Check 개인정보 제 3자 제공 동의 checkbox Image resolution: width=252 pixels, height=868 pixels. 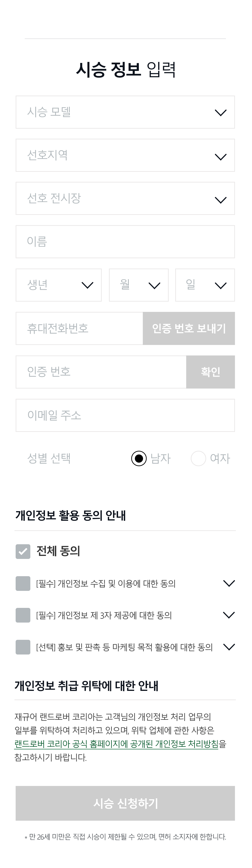coord(23,615)
